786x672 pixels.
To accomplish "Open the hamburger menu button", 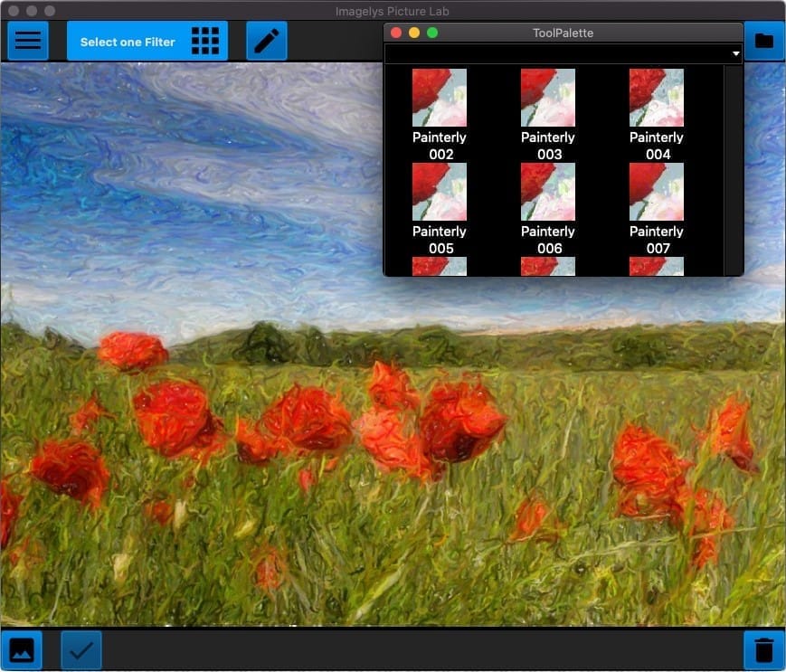I will tap(28, 41).
